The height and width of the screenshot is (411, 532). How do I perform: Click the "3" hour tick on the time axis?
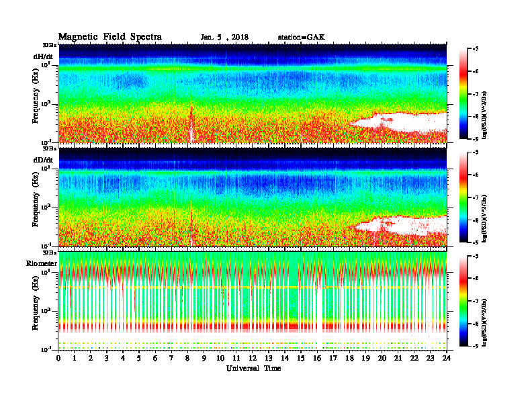tap(107, 358)
